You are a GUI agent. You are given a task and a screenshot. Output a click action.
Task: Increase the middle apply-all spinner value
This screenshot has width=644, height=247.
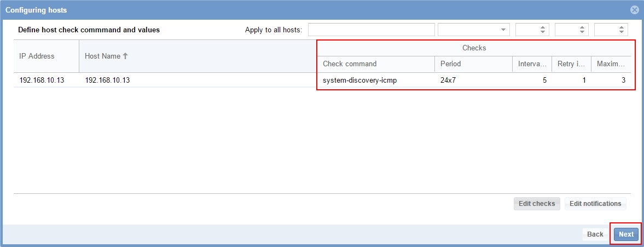click(582, 27)
